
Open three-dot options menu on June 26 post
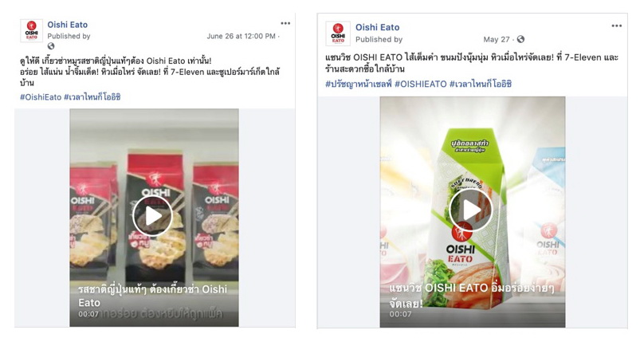tap(285, 23)
